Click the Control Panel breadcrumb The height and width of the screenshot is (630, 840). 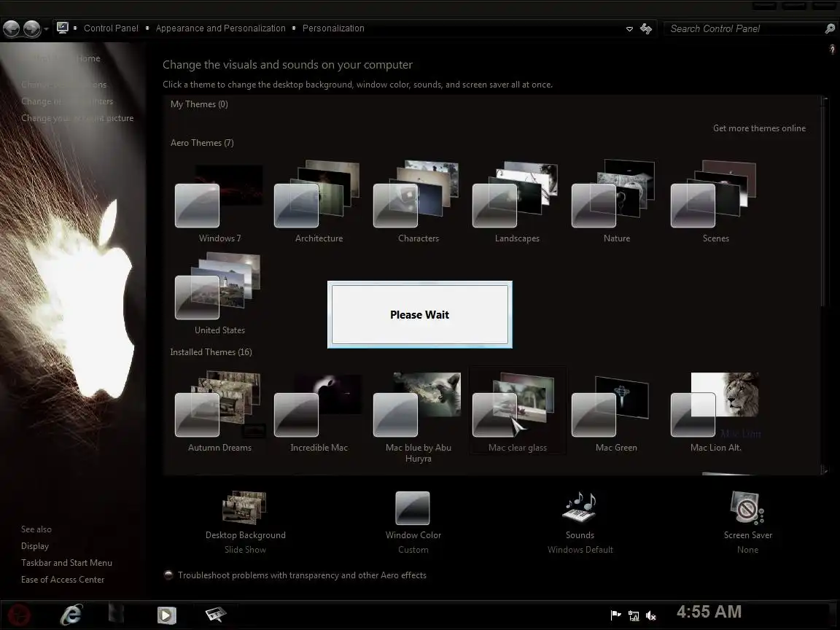tap(111, 28)
